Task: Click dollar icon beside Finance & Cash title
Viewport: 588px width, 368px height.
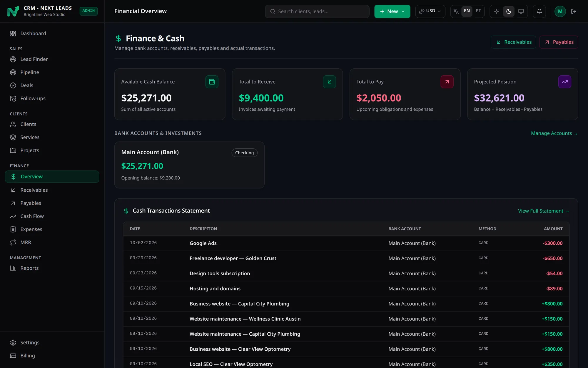Action: pyautogui.click(x=118, y=38)
